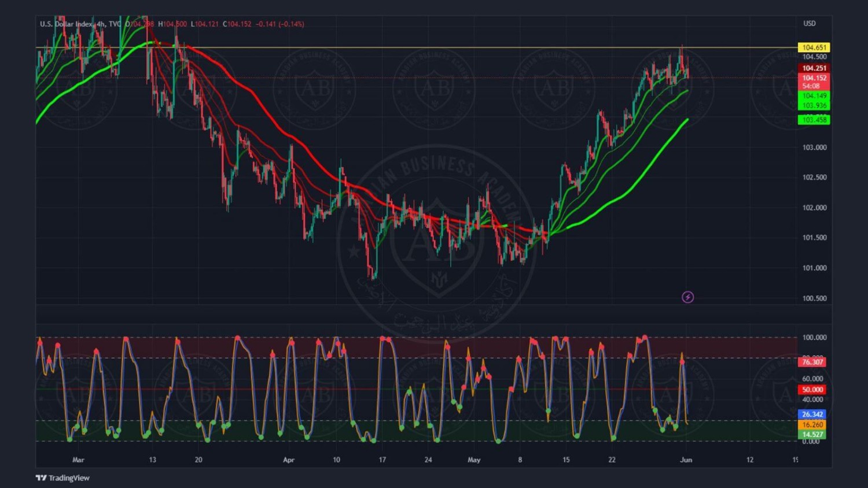Image resolution: width=868 pixels, height=488 pixels.
Task: Click the May date on time axis
Action: point(474,460)
